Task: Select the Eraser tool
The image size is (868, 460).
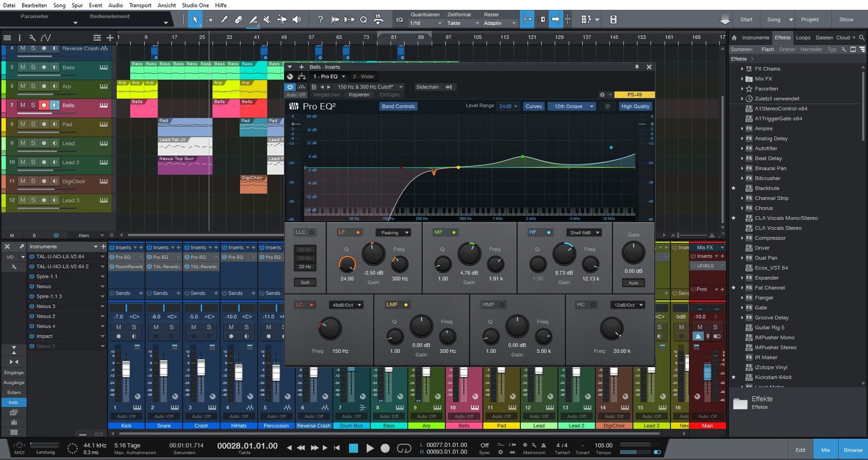Action: click(x=238, y=20)
